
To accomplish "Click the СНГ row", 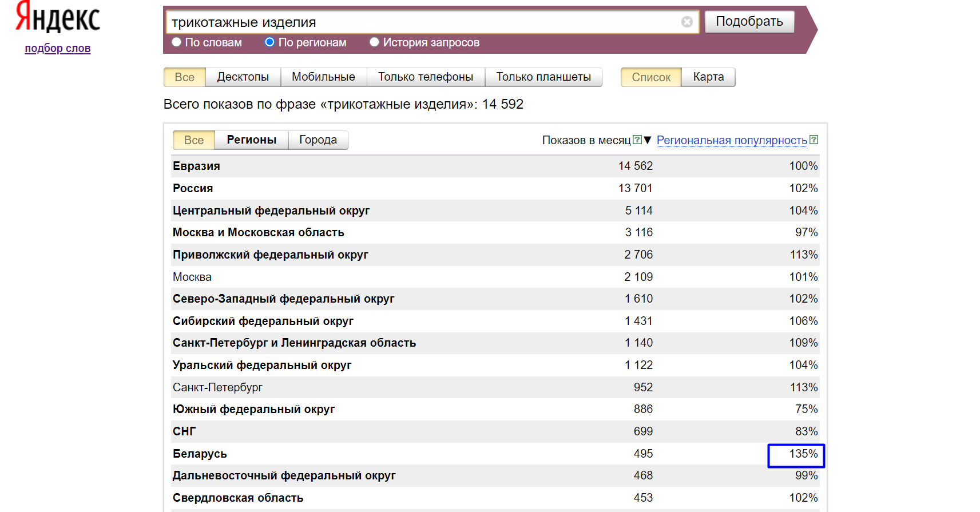I will [495, 431].
